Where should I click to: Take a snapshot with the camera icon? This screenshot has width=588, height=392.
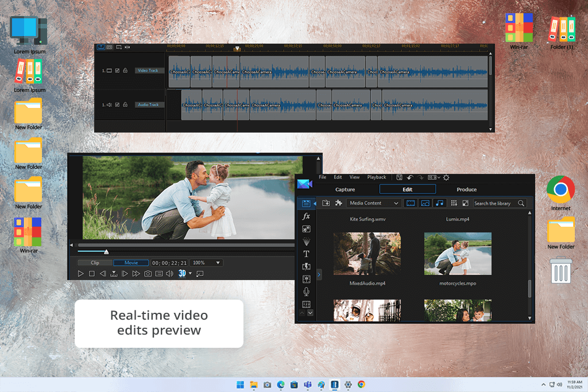coord(148,274)
